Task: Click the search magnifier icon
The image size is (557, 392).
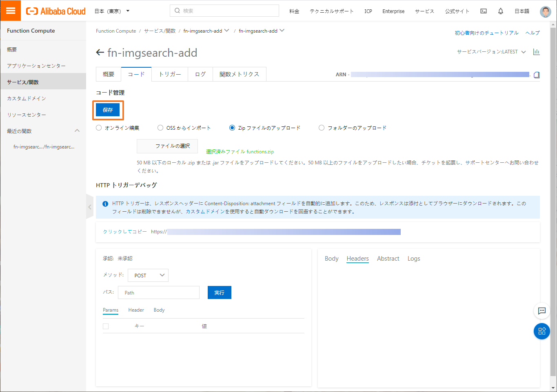Action: [177, 11]
